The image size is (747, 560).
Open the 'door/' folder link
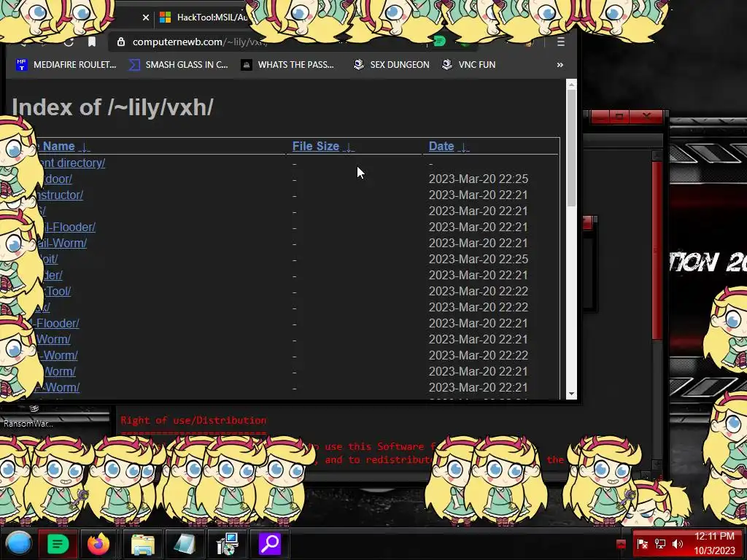58,179
